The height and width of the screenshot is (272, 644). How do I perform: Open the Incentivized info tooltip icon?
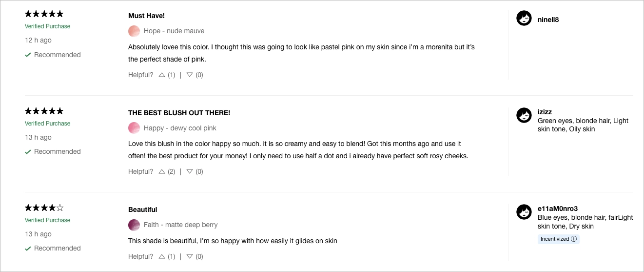pos(574,239)
